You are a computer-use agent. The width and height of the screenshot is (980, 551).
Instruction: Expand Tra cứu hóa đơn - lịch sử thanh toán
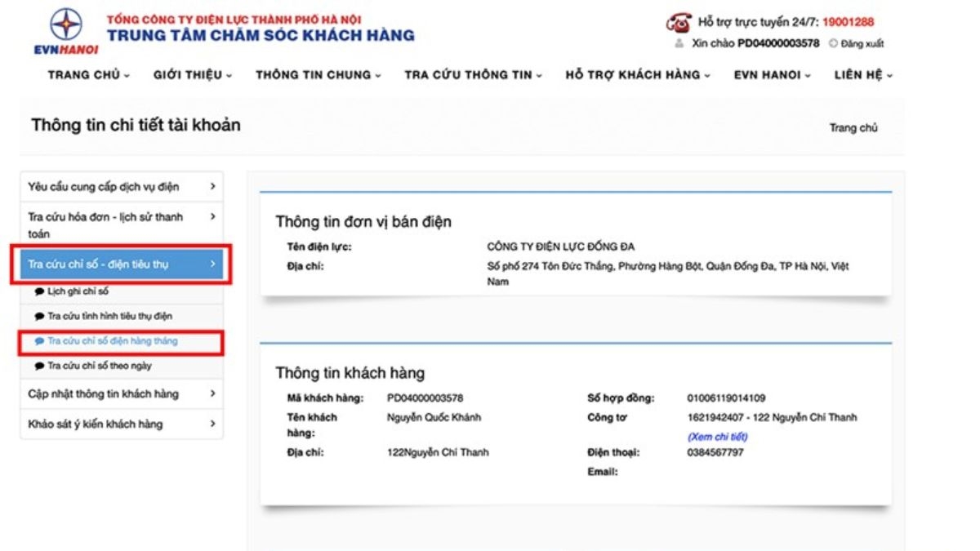212,217
